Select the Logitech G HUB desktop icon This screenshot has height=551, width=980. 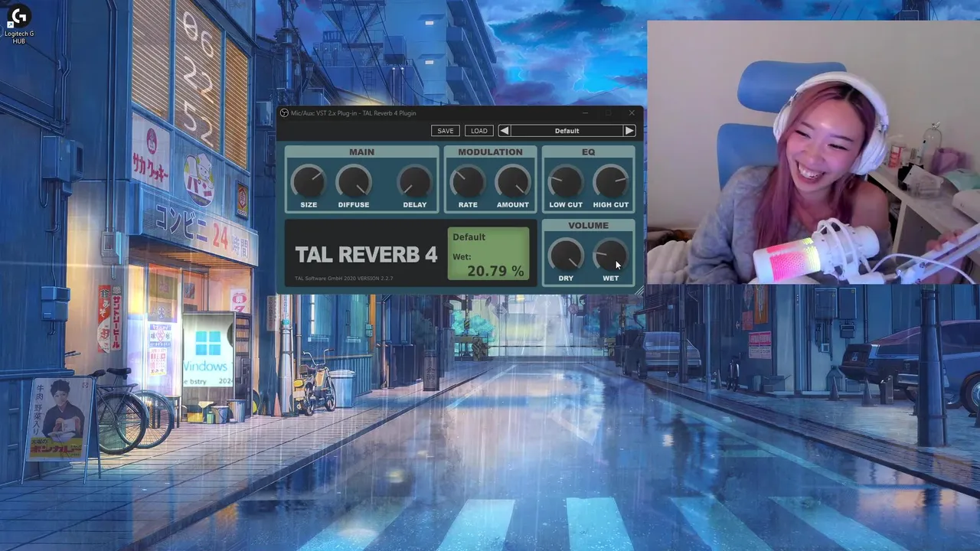pos(18,24)
